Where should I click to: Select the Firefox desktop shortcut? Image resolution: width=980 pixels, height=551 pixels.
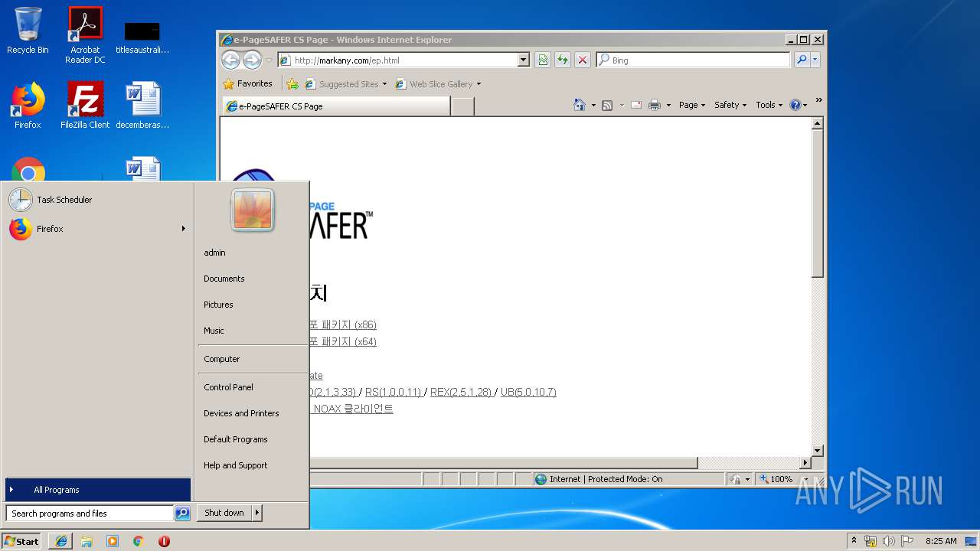pos(28,106)
